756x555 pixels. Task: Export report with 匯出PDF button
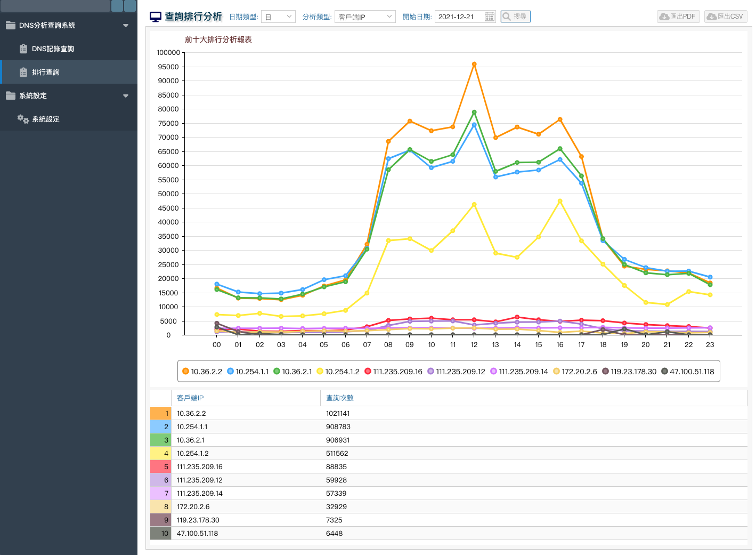pos(678,17)
